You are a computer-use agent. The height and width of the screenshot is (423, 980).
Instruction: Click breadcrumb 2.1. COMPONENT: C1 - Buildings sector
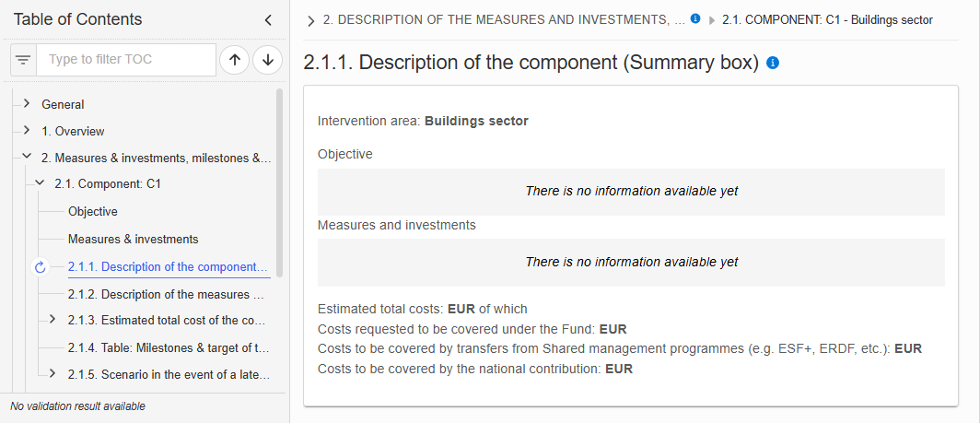(x=827, y=20)
